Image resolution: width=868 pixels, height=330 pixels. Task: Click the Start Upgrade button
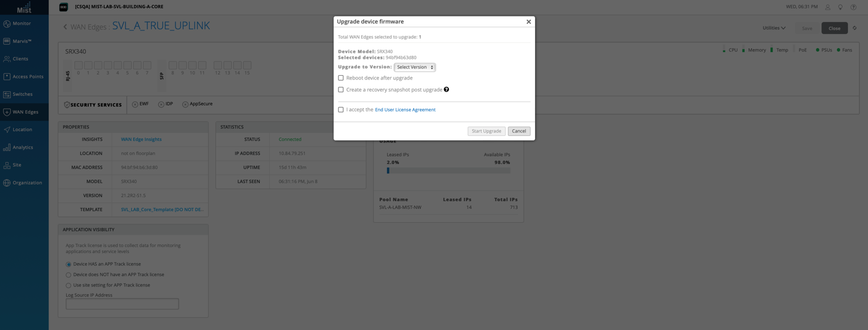click(x=487, y=131)
